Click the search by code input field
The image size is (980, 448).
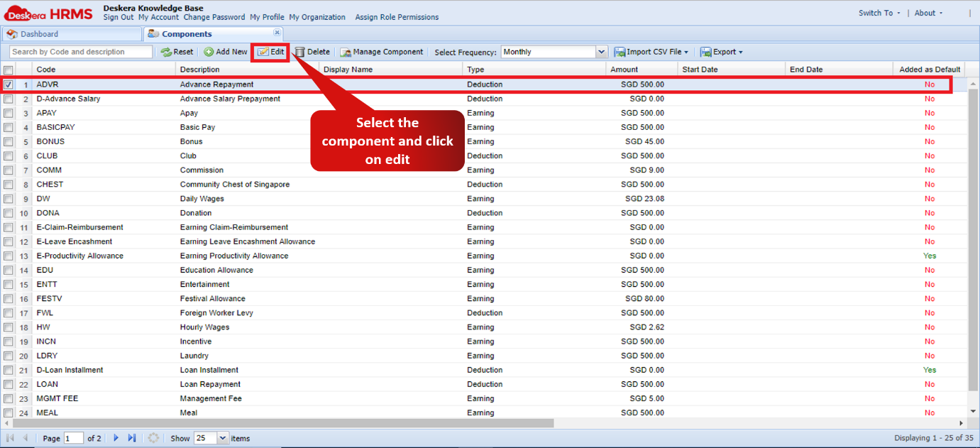[81, 52]
